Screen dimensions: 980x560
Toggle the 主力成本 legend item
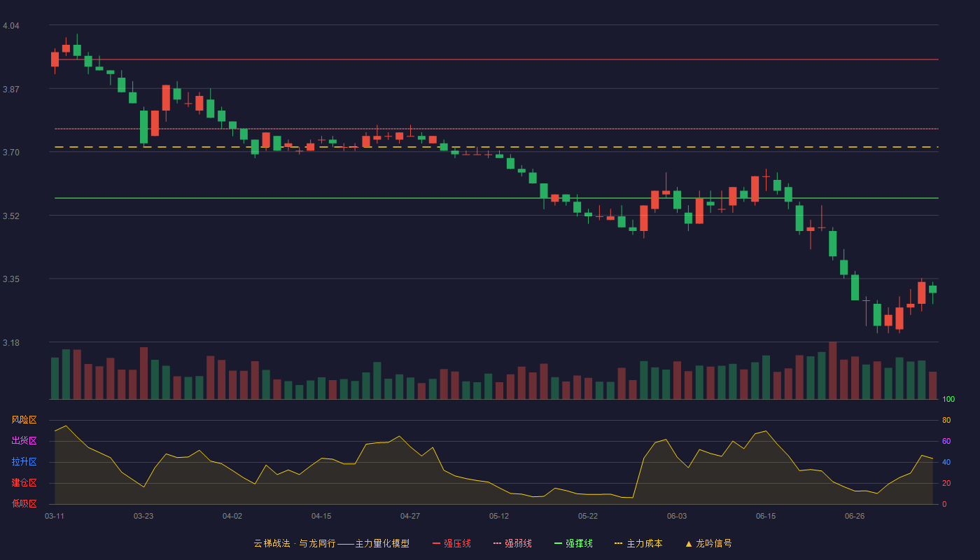point(638,543)
